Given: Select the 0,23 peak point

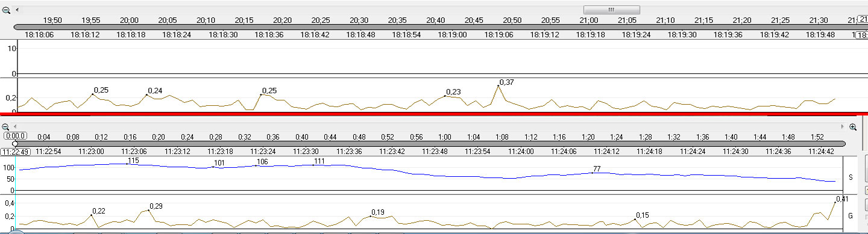Looking at the screenshot, I should point(445,96).
